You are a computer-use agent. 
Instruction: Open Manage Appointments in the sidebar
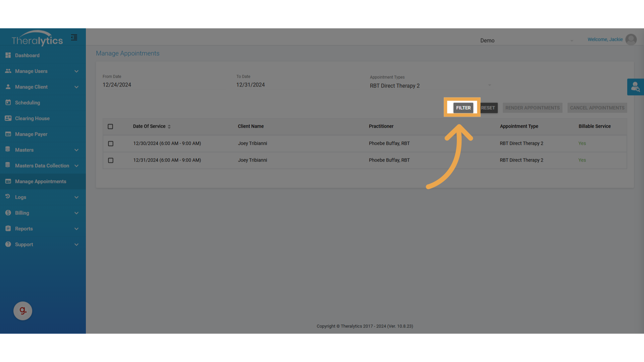pos(40,181)
